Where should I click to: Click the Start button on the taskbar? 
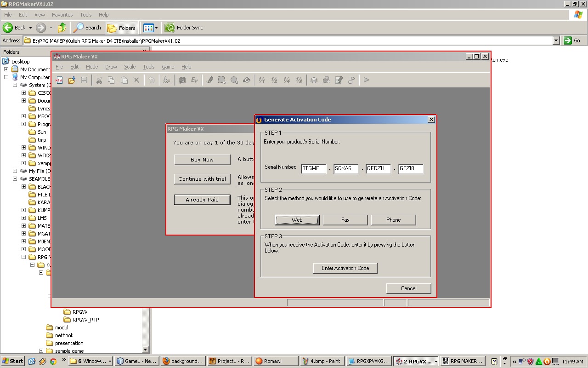coord(13,361)
